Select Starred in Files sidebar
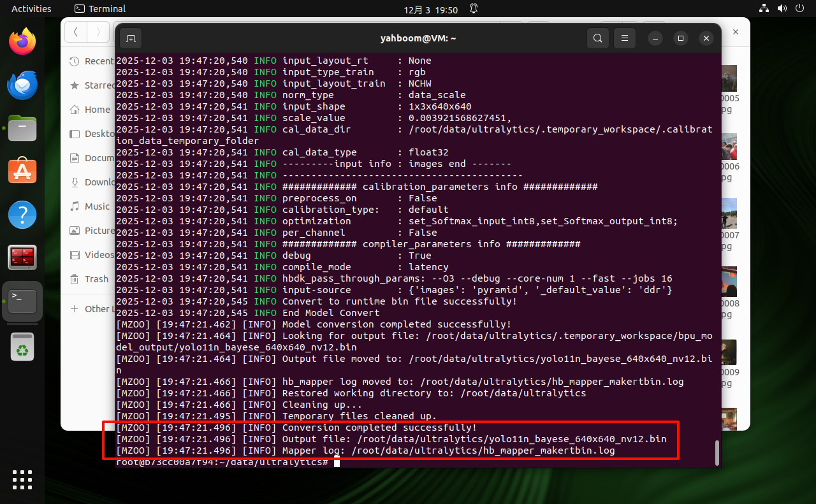This screenshot has width=816, height=504. pos(92,85)
